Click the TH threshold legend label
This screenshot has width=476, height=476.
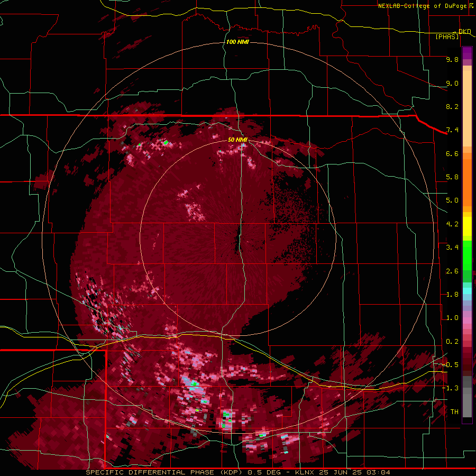pos(454,412)
